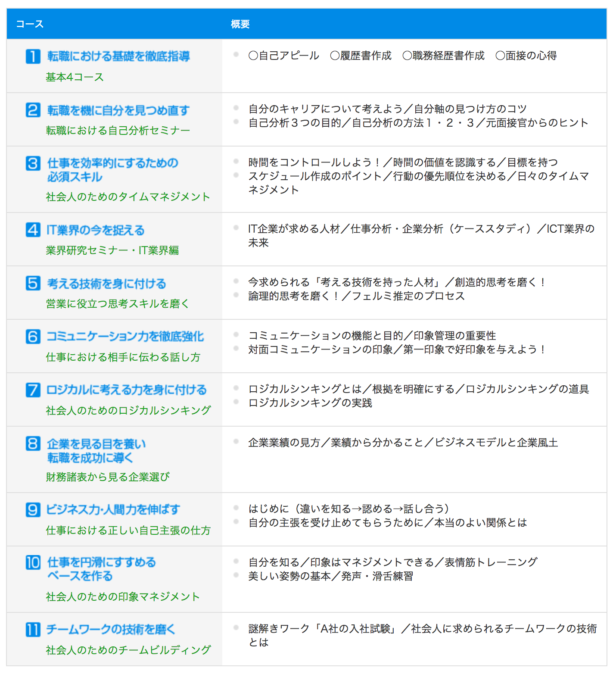Click the number 7 logical thinking icon
Screen dimensions: 616x674
(33, 390)
